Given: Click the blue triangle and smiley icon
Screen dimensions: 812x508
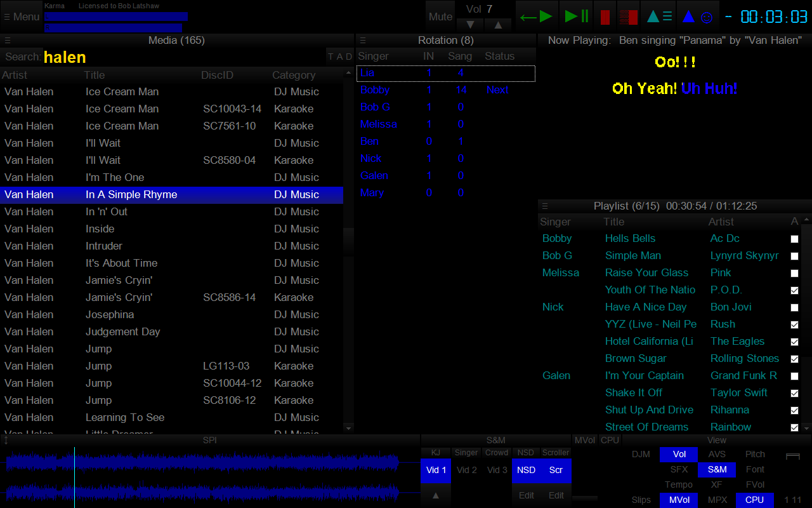Looking at the screenshot, I should (697, 17).
